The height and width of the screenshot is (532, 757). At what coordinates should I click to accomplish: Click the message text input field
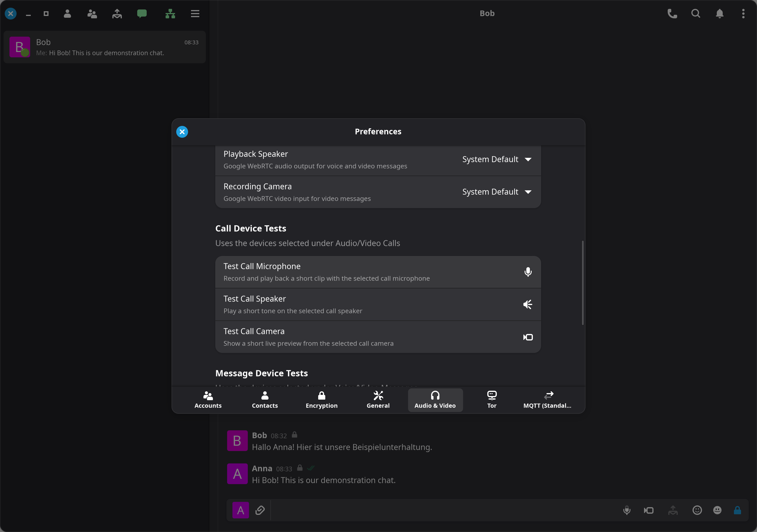pos(444,510)
